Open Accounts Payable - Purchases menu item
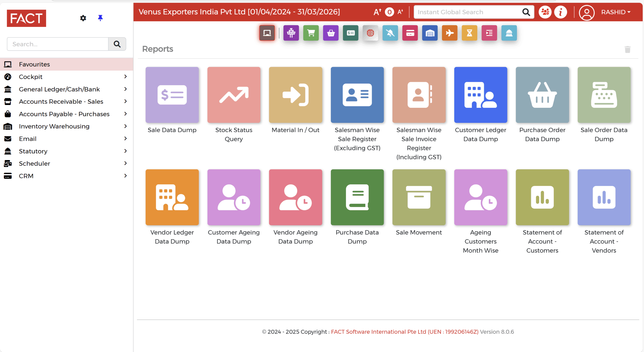 point(66,114)
